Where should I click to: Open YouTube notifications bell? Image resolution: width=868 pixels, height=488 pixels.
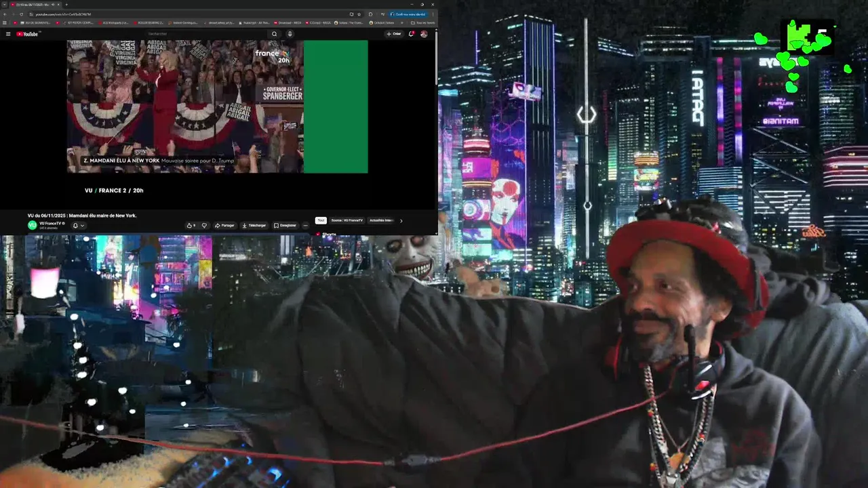[411, 34]
